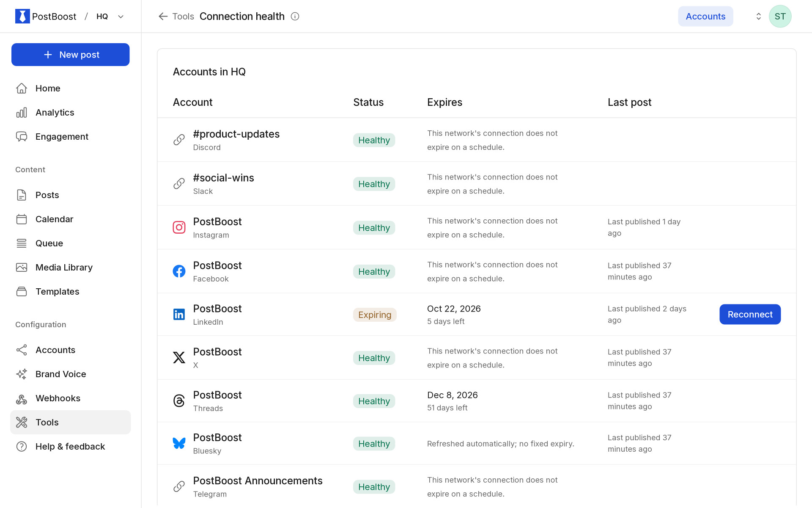This screenshot has height=508, width=812.
Task: Click the Brand Voice sparkle icon
Action: point(22,374)
